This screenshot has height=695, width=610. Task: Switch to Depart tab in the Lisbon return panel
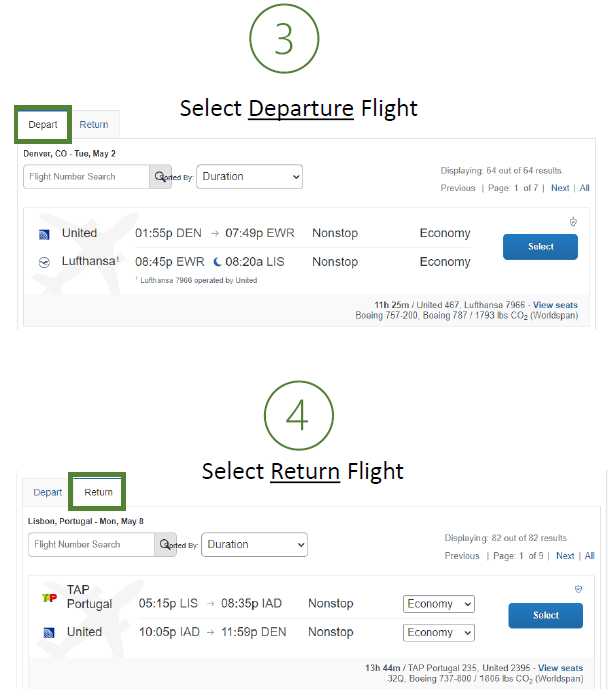(48, 493)
